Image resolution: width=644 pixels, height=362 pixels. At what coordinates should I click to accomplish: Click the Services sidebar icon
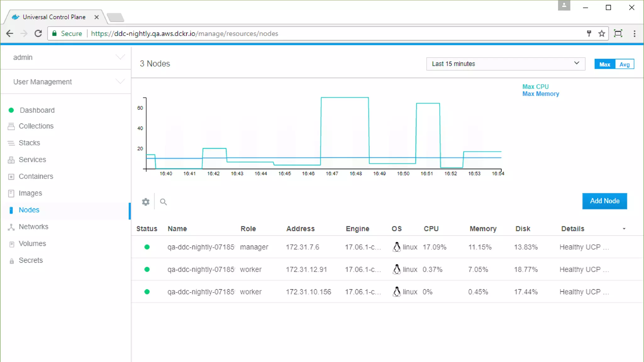click(11, 160)
